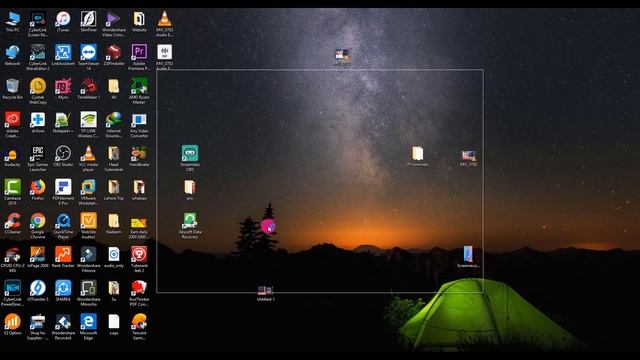Open the Recycle Bin
This screenshot has height=360, width=640.
click(13, 89)
